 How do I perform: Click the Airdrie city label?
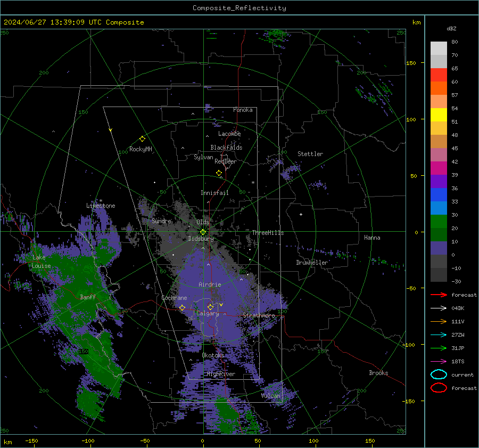click(210, 284)
